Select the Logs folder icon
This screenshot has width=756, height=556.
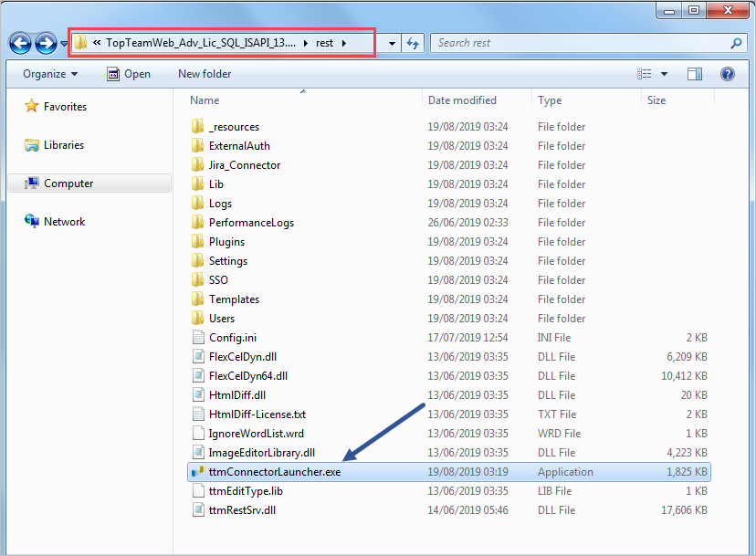point(198,203)
